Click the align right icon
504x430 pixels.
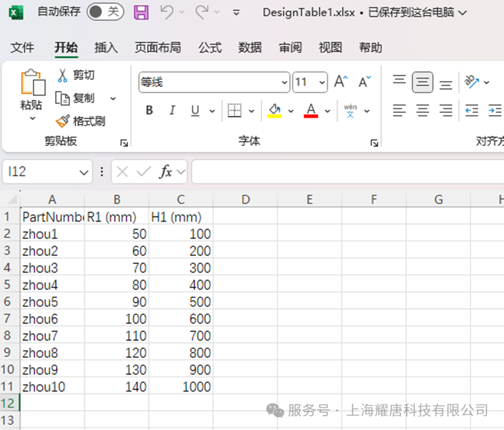click(446, 111)
